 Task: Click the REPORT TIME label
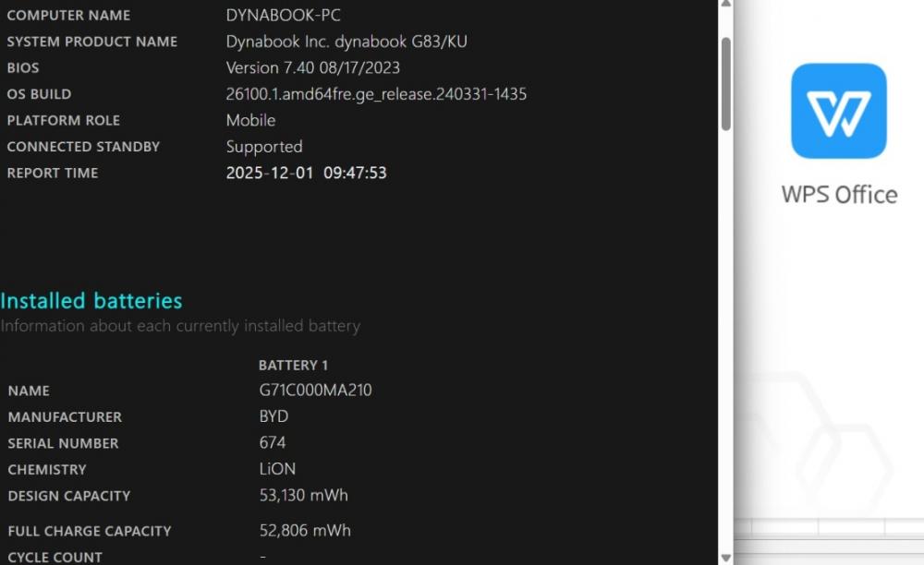(53, 173)
